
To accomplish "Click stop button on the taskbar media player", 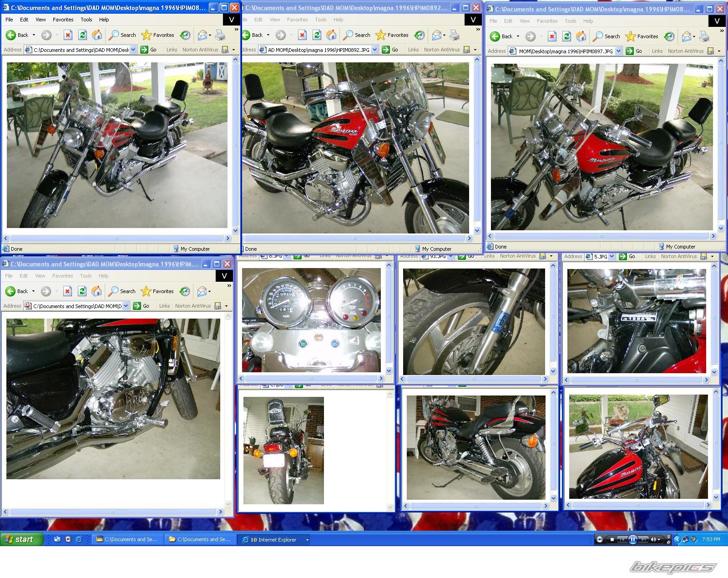I will pyautogui.click(x=612, y=540).
